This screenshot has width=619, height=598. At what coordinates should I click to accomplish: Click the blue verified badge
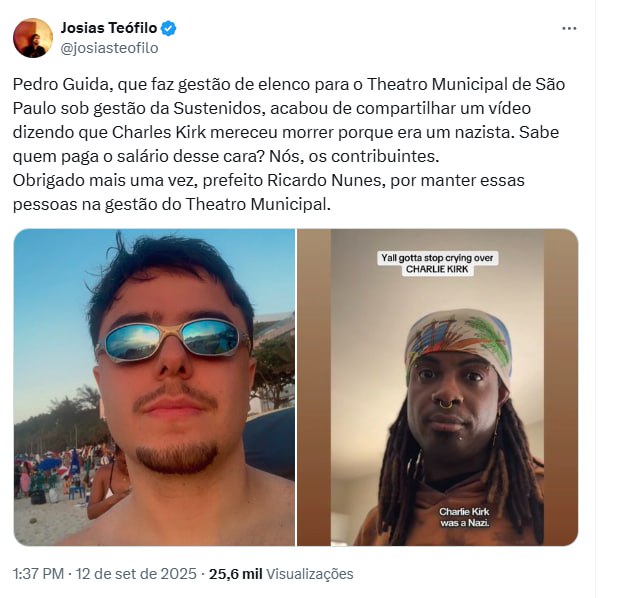coord(169,28)
